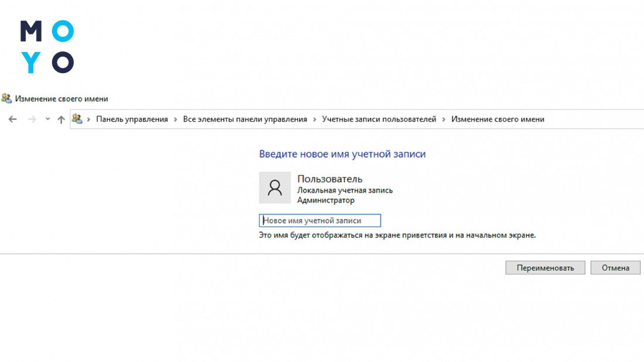Viewport: 644px width, 362px height.
Task: Click the Back navigation arrow
Action: (13, 119)
